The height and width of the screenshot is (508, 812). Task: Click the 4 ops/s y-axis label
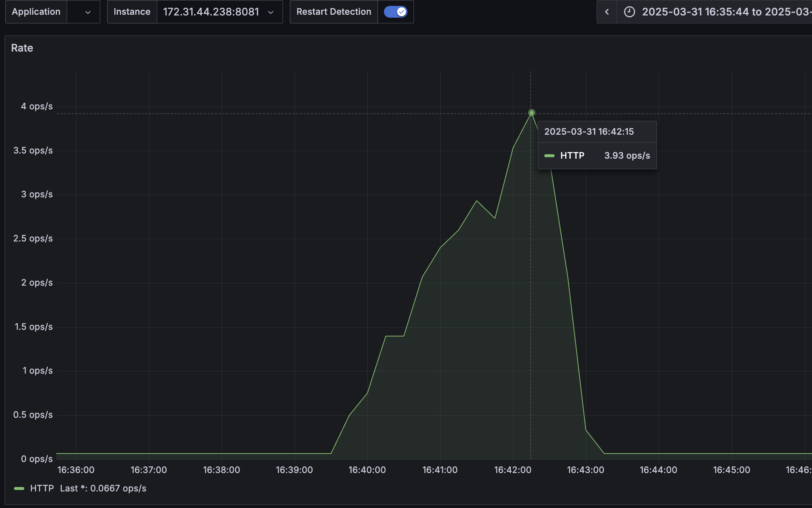(x=37, y=106)
